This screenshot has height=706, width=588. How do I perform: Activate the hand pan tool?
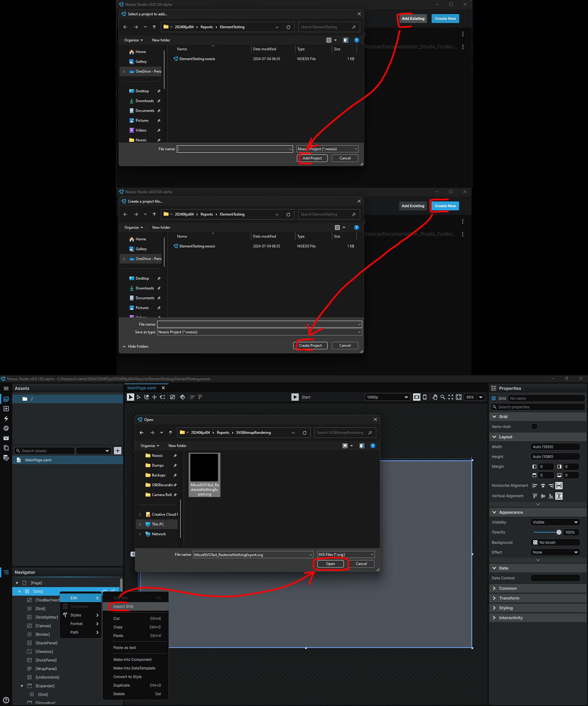[435, 397]
